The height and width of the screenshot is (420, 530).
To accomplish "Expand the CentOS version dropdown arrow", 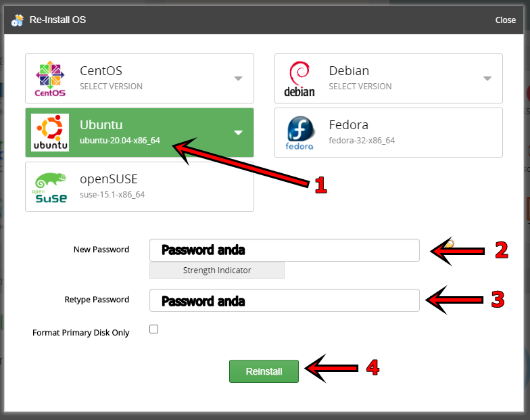I will 238,78.
